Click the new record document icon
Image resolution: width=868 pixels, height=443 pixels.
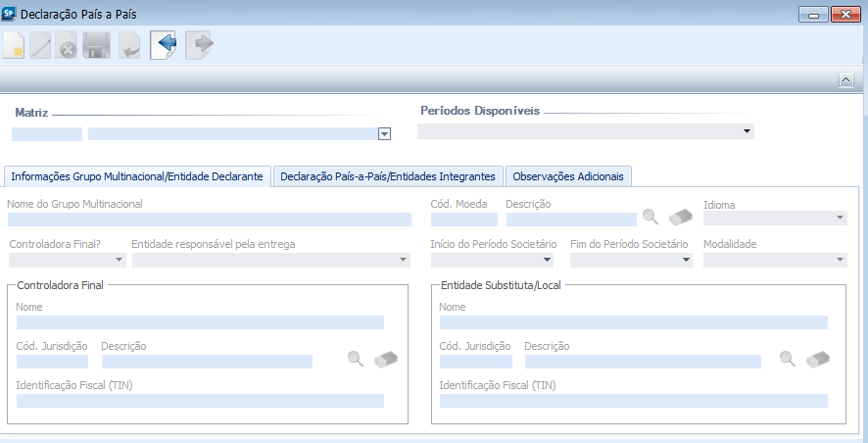[14, 45]
